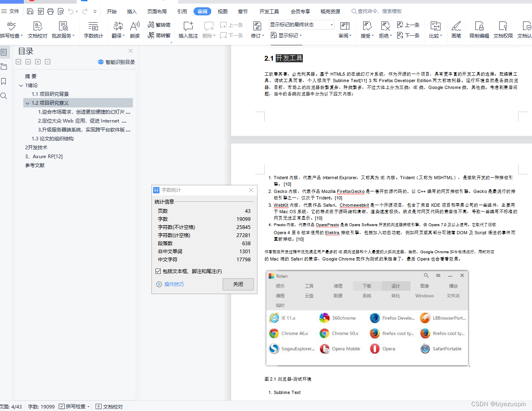
Task: Switch to the 页面布局 tab
Action: pos(157,11)
